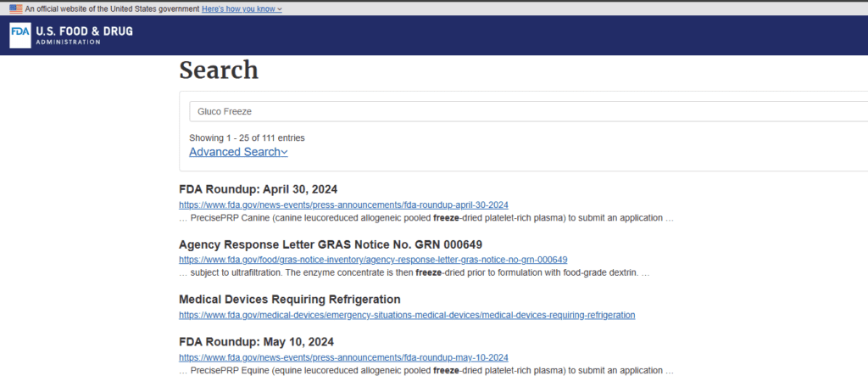The height and width of the screenshot is (387, 868).
Task: Click the search field containing Gluco Freeze
Action: pyautogui.click(x=529, y=111)
